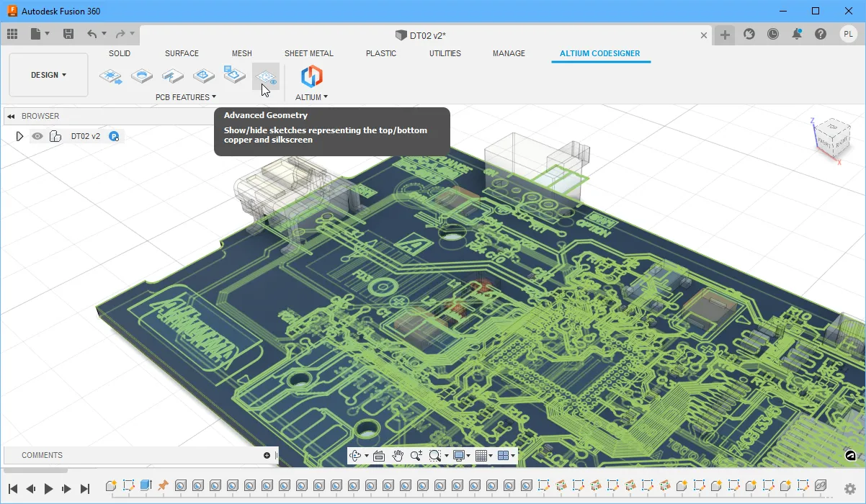
Task: Click the Help question mark icon
Action: tap(821, 34)
